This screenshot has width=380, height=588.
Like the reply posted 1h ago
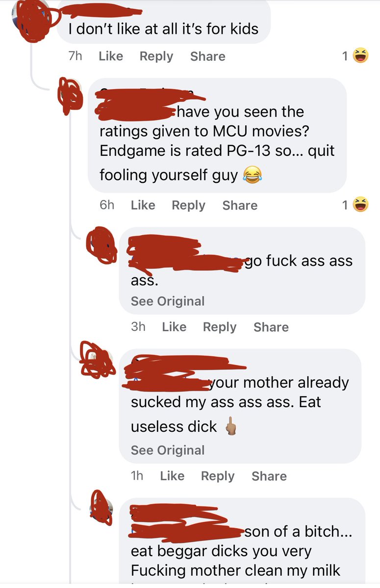[x=172, y=476]
